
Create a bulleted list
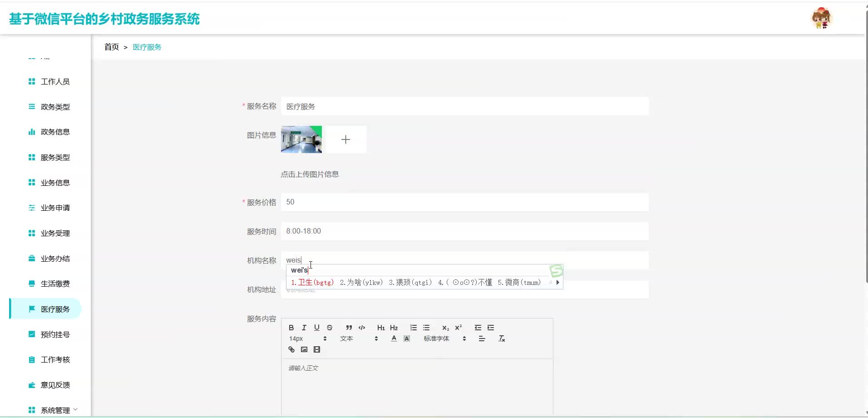426,328
